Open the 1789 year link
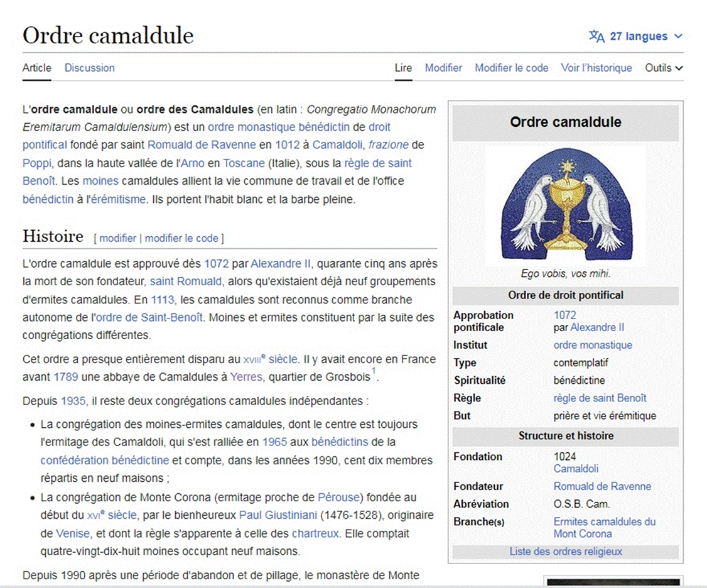Screen dimensions: 707x588 click(x=66, y=377)
